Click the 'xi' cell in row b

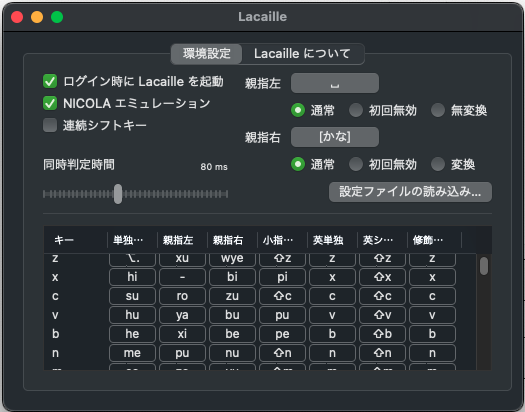coord(182,334)
